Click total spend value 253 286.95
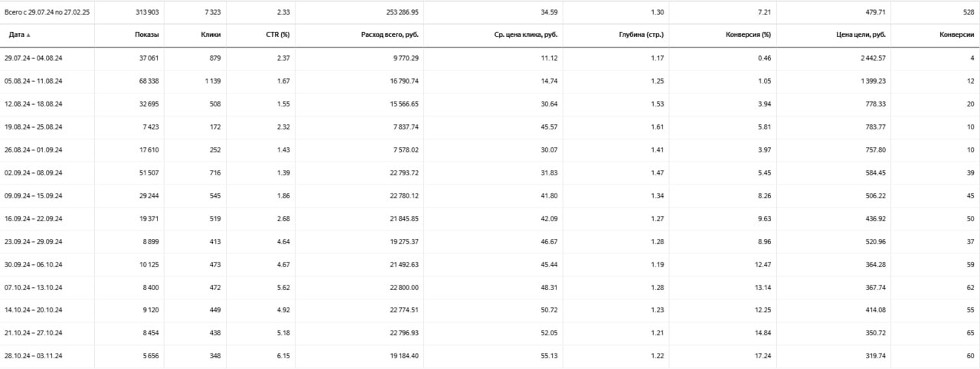 click(x=397, y=12)
